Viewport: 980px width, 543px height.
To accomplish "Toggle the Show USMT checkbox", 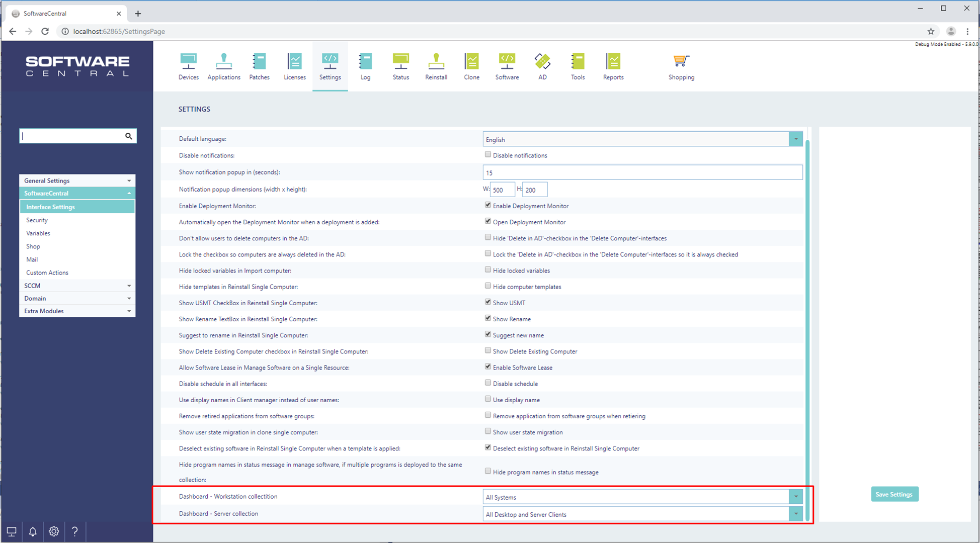I will [487, 302].
